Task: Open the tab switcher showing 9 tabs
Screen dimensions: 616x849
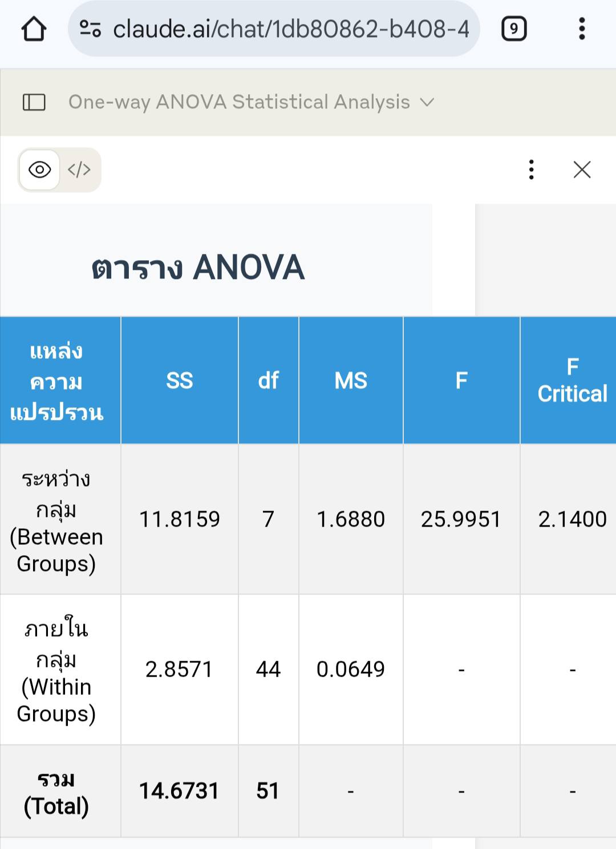Action: [x=513, y=29]
